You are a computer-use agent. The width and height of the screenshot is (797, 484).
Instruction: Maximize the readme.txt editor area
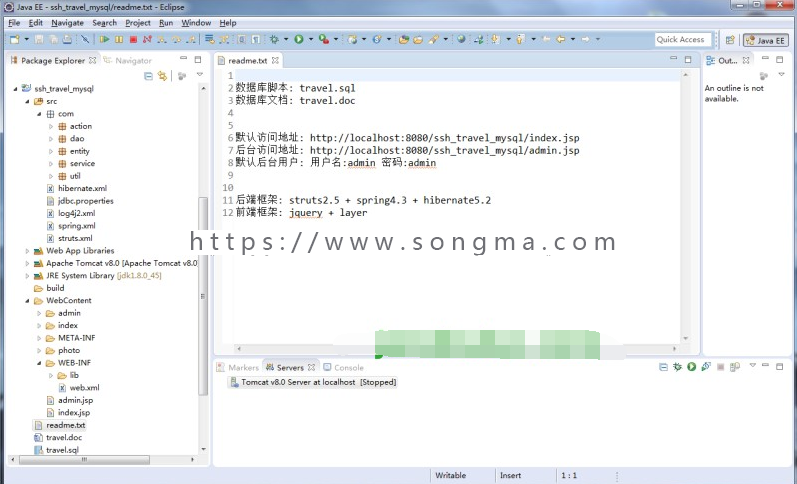click(688, 59)
